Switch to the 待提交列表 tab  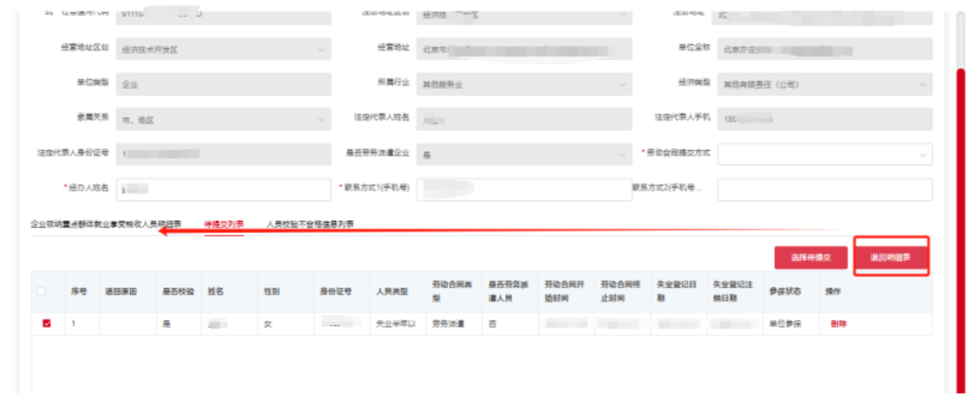224,224
